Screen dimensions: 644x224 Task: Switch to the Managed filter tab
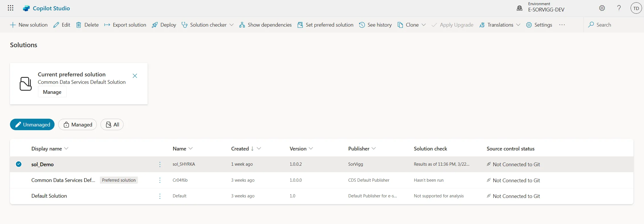pos(78,124)
